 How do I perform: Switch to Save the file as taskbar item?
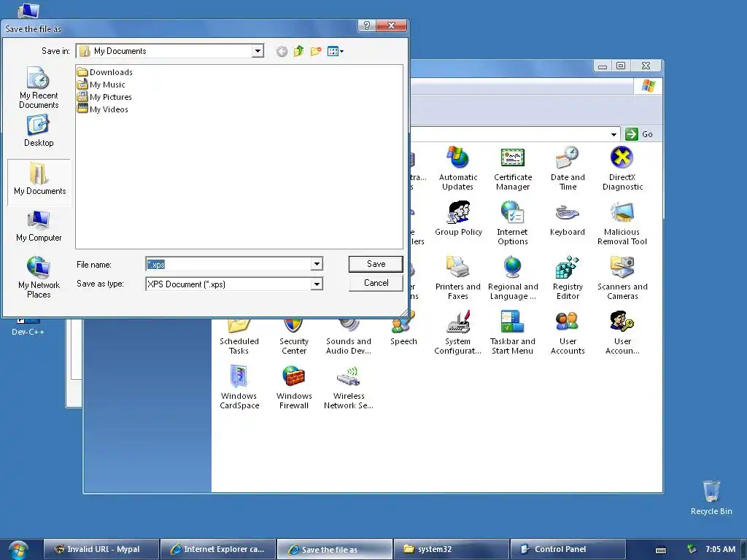(335, 549)
